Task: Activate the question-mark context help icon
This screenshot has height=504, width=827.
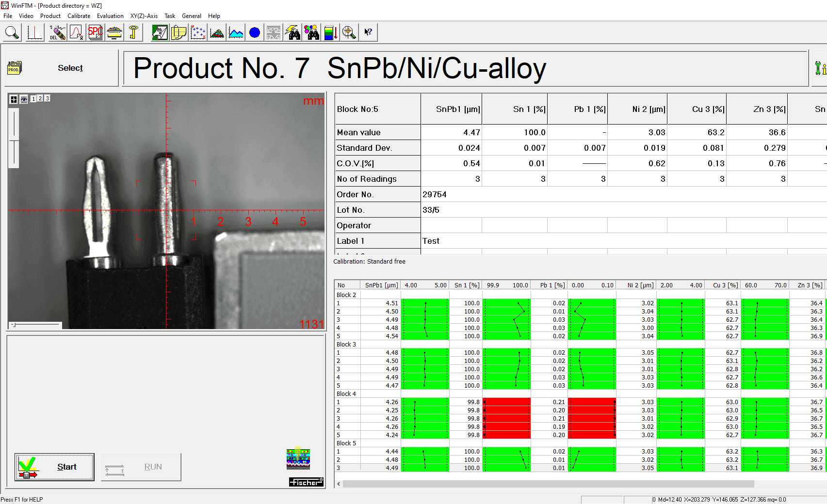Action: [368, 32]
